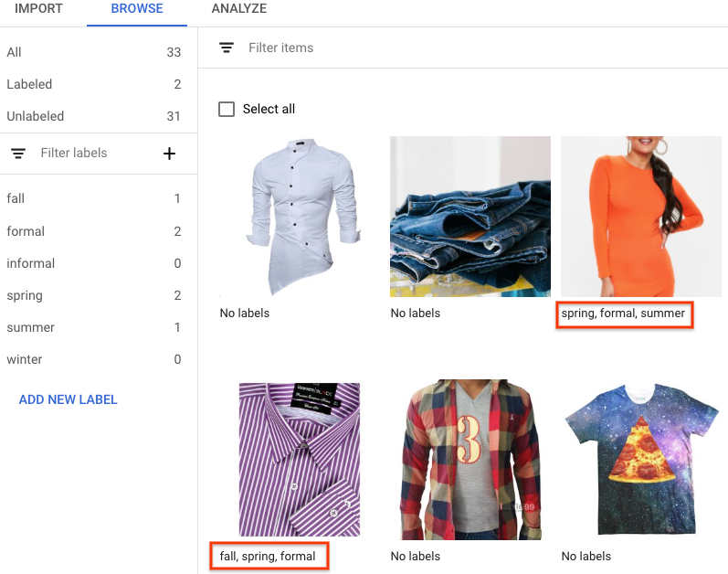Click the filter icon beside Filter items
This screenshot has height=574, width=728.
pos(227,48)
